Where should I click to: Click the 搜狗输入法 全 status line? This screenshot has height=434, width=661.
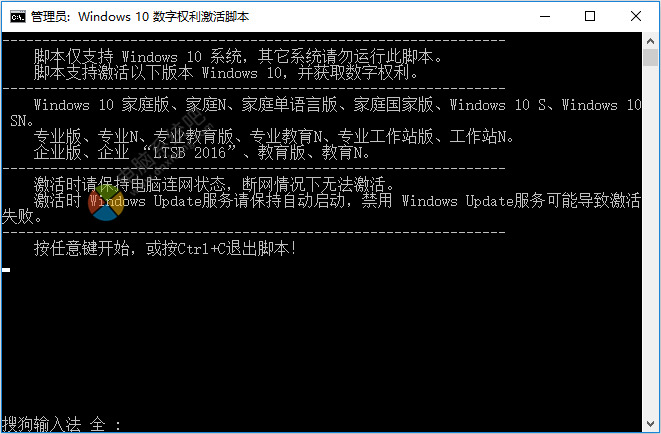click(x=61, y=424)
